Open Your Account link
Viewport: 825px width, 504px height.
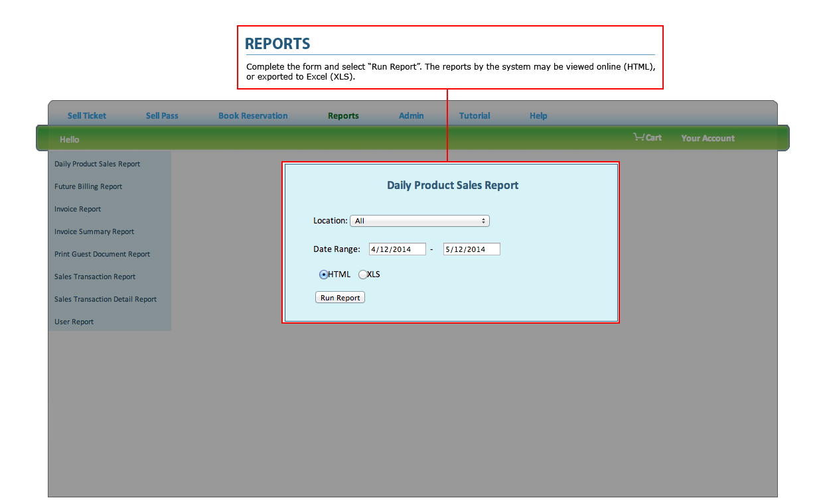[x=708, y=138]
